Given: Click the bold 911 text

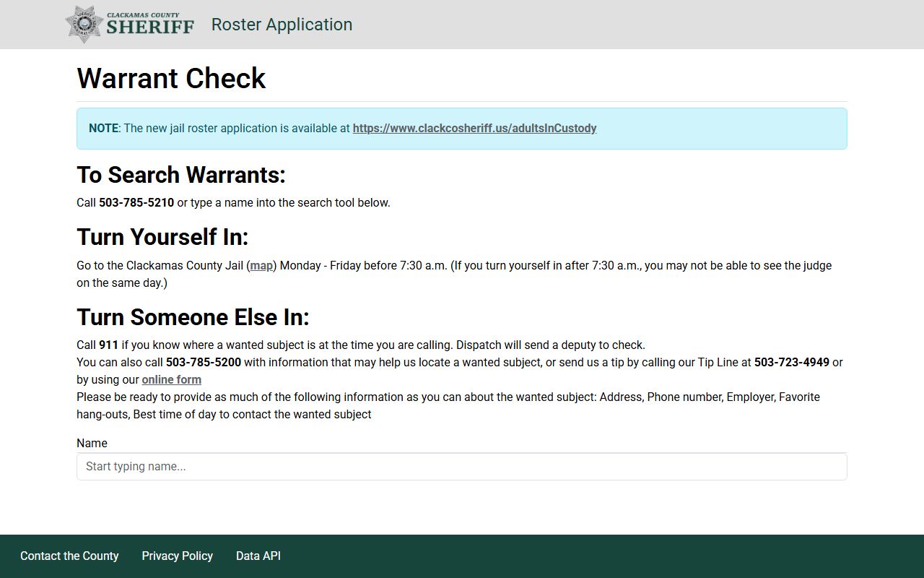Looking at the screenshot, I should (x=108, y=345).
